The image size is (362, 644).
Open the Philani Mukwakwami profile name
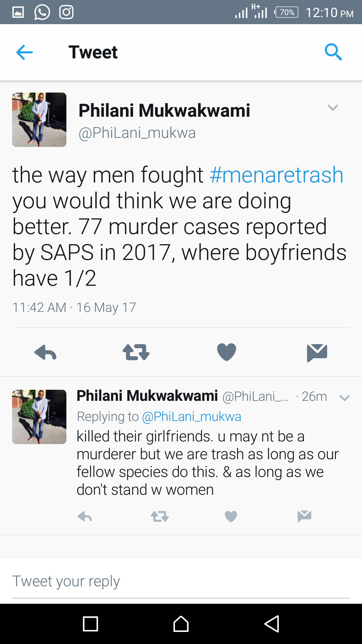164,111
